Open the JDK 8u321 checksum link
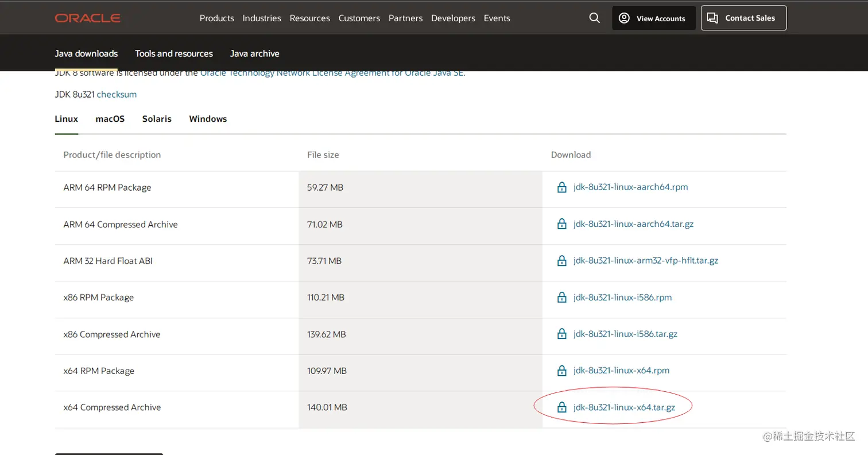The height and width of the screenshot is (455, 868). [x=117, y=94]
